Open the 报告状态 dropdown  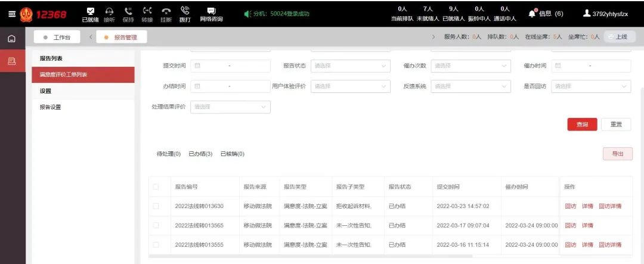click(351, 66)
